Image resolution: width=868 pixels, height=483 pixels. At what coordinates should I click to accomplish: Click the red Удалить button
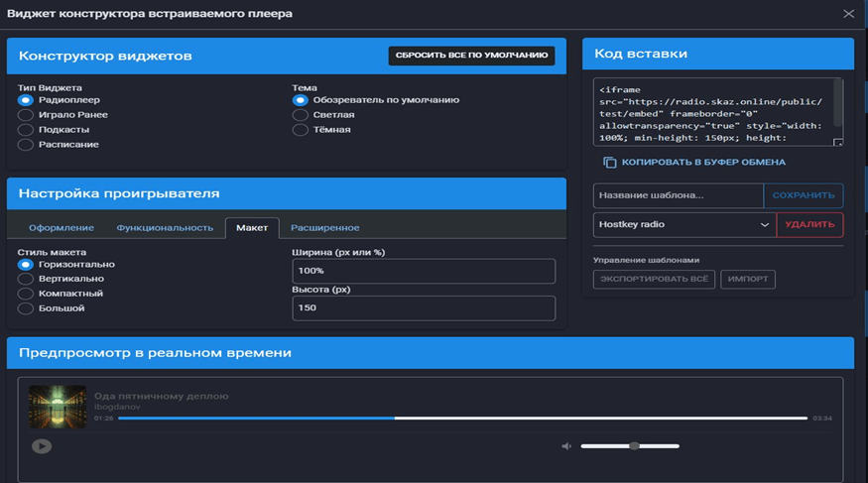[808, 225]
